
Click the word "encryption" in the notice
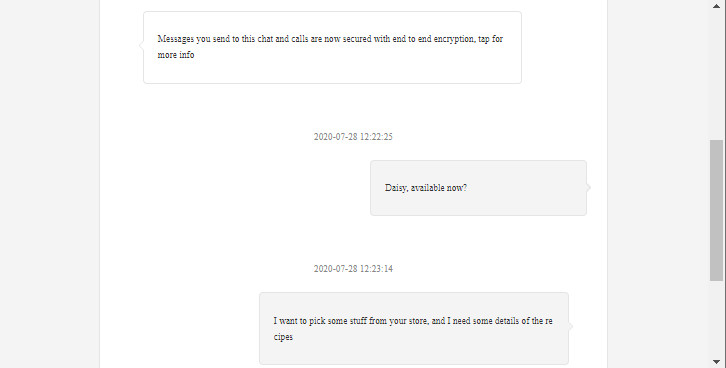point(454,39)
